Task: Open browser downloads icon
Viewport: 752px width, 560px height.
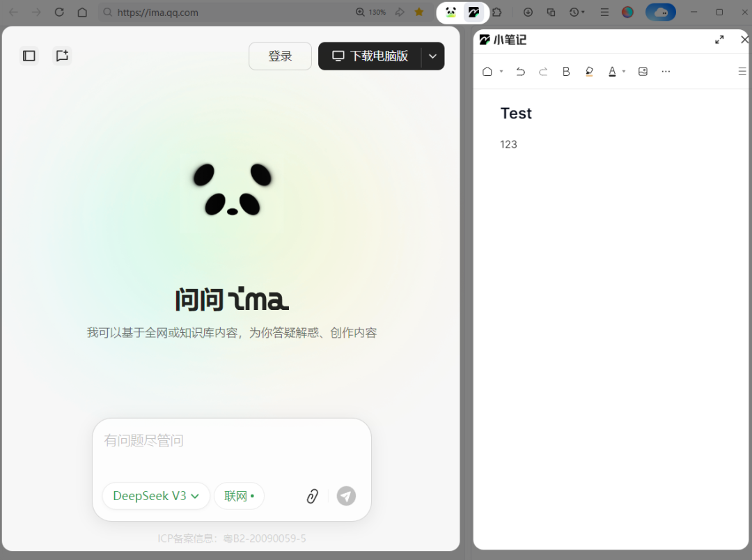Action: pyautogui.click(x=528, y=13)
